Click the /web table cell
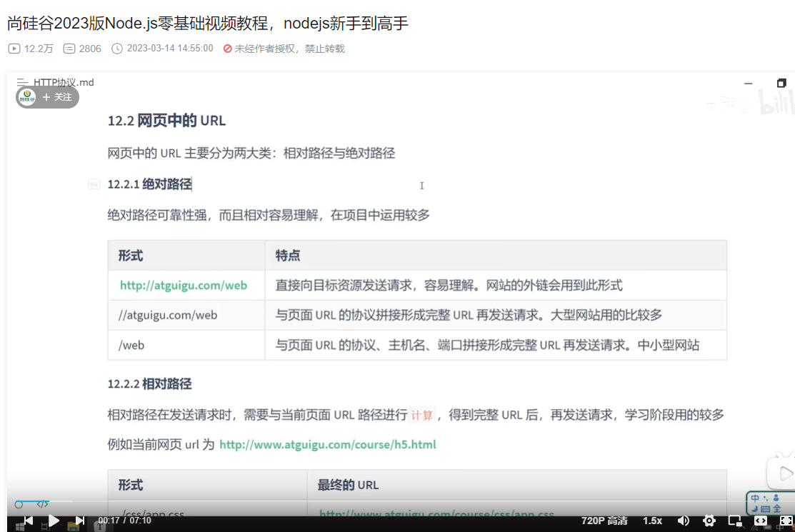This screenshot has width=795, height=532. (186, 345)
